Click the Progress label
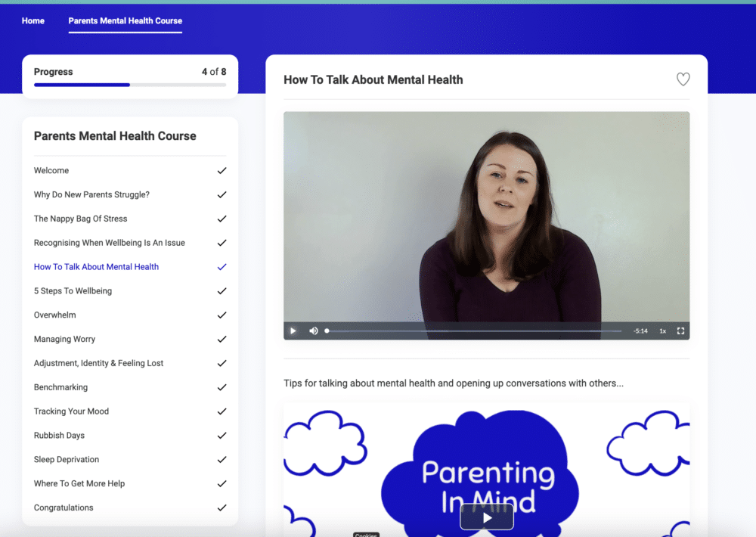756x537 pixels. [53, 71]
